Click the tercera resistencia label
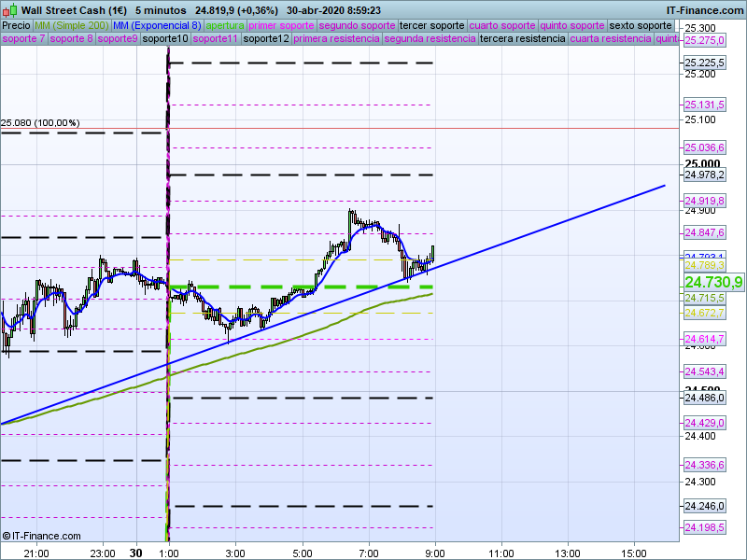Image resolution: width=747 pixels, height=560 pixels. tap(522, 39)
